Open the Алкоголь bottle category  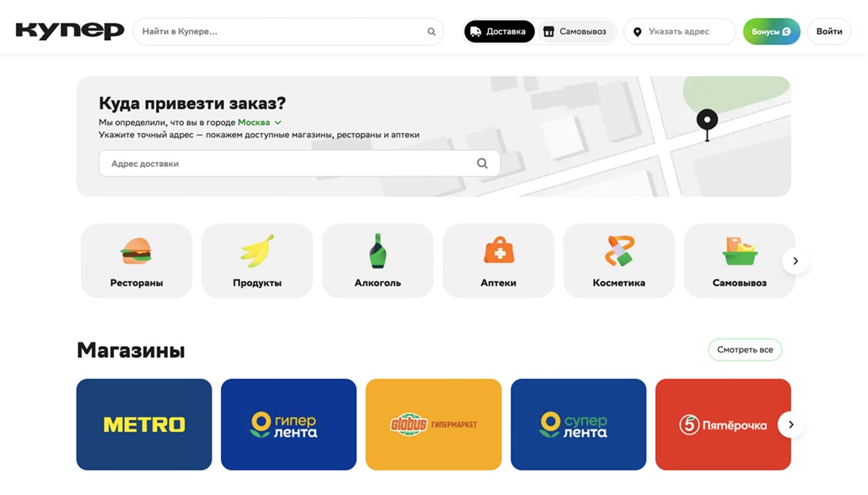click(x=378, y=261)
